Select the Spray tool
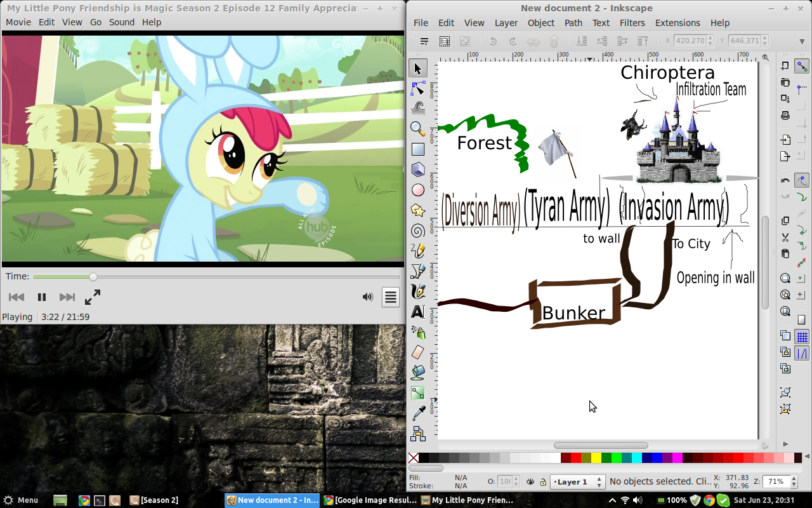The height and width of the screenshot is (508, 812). click(x=418, y=332)
